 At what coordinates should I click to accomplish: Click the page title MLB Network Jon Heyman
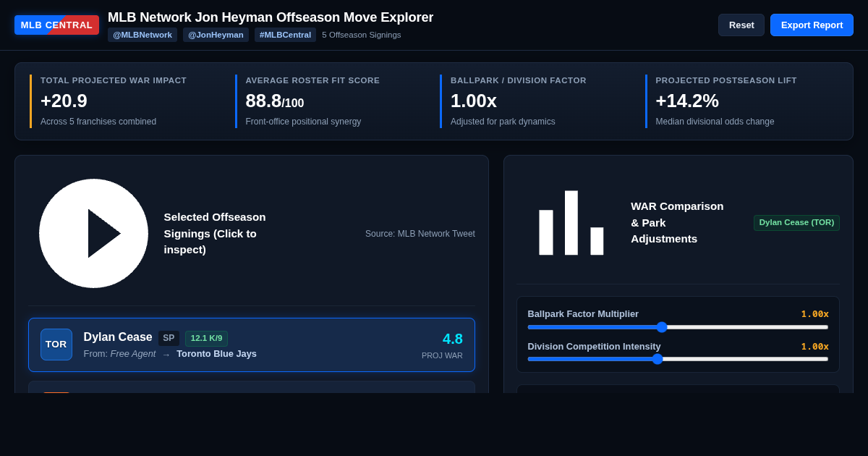coord(271,17)
